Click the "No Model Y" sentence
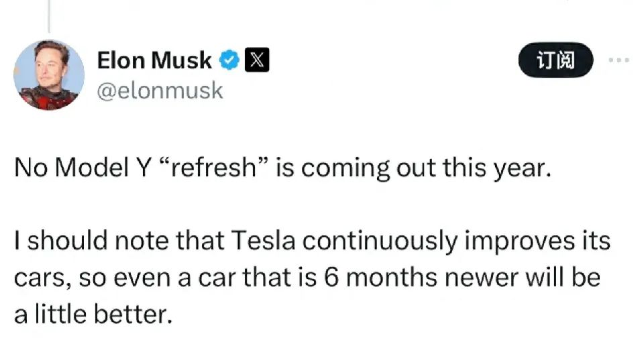 coord(282,168)
